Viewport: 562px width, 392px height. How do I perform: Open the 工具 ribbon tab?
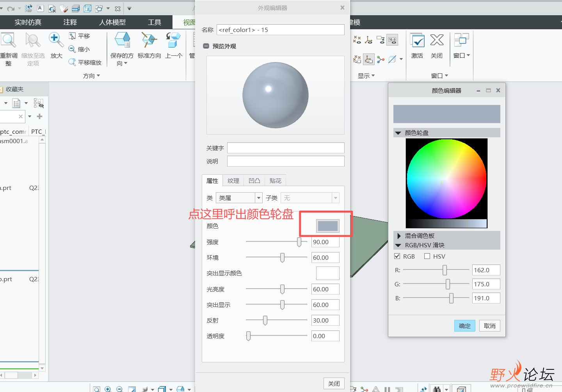[x=155, y=22]
